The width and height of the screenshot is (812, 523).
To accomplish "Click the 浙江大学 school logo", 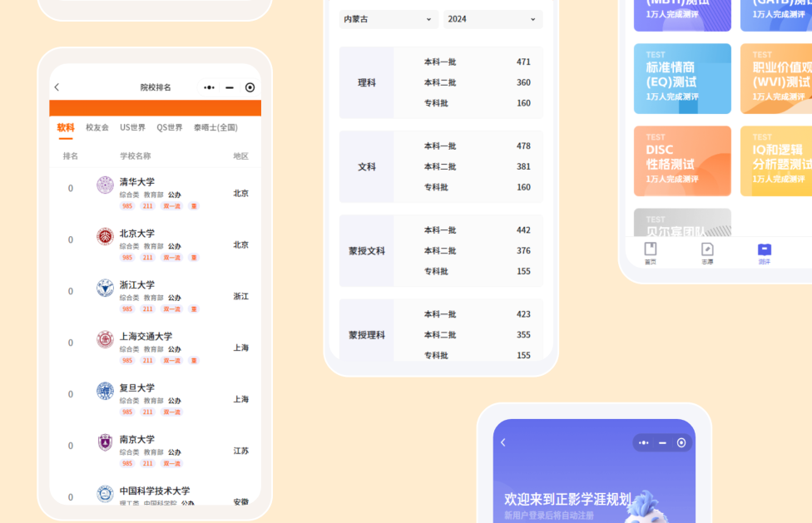I will pyautogui.click(x=105, y=288).
